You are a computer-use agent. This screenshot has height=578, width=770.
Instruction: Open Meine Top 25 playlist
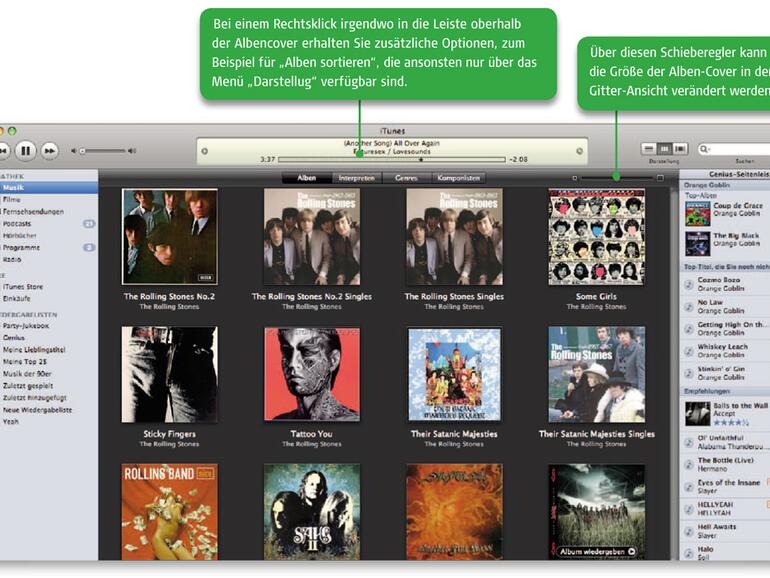coord(49,362)
